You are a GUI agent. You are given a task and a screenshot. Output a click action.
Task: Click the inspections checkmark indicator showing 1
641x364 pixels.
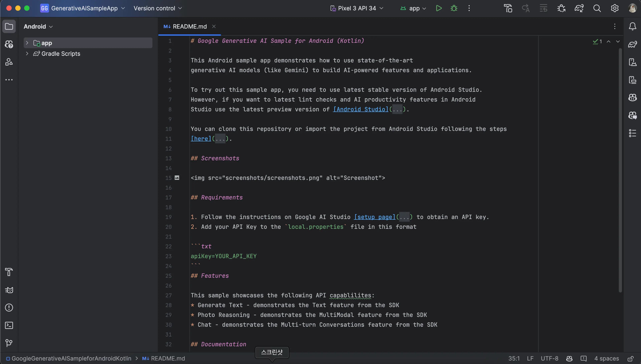[x=597, y=42]
